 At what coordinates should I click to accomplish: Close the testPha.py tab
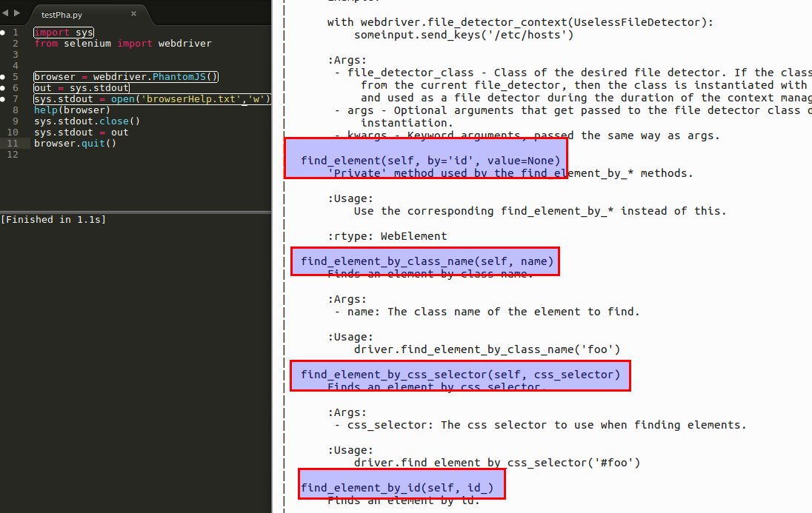(133, 14)
